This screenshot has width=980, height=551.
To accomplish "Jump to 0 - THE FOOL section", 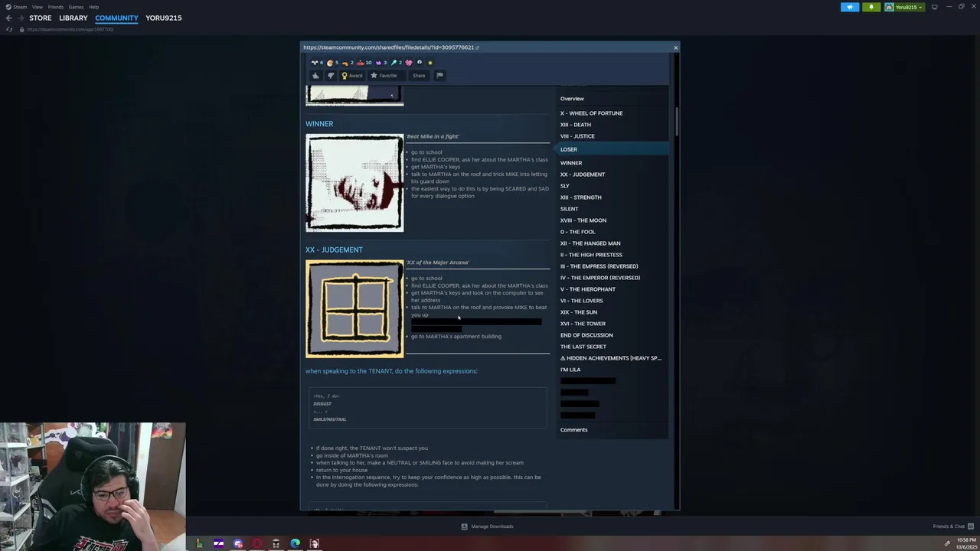I will click(577, 232).
